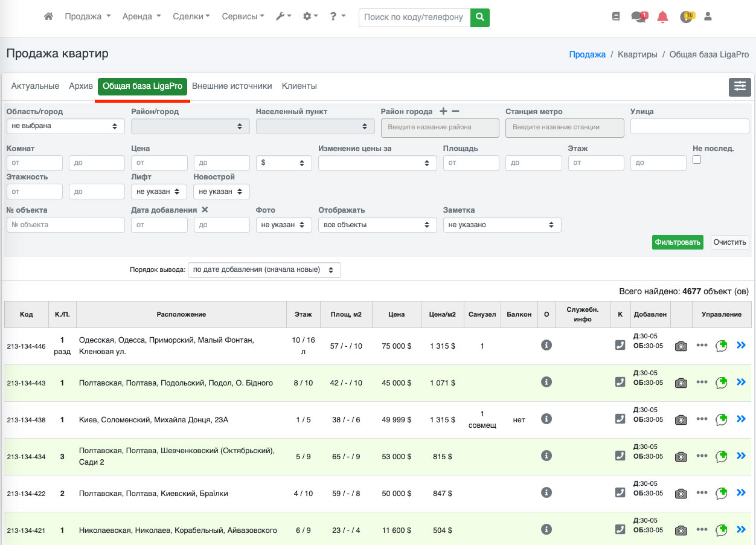The image size is (756, 545).
Task: Clear the 'Дата добавления' filter with X
Action: 205,210
